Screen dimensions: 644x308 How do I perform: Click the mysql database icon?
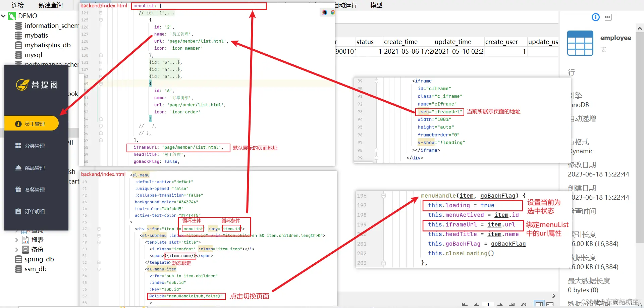coord(19,55)
